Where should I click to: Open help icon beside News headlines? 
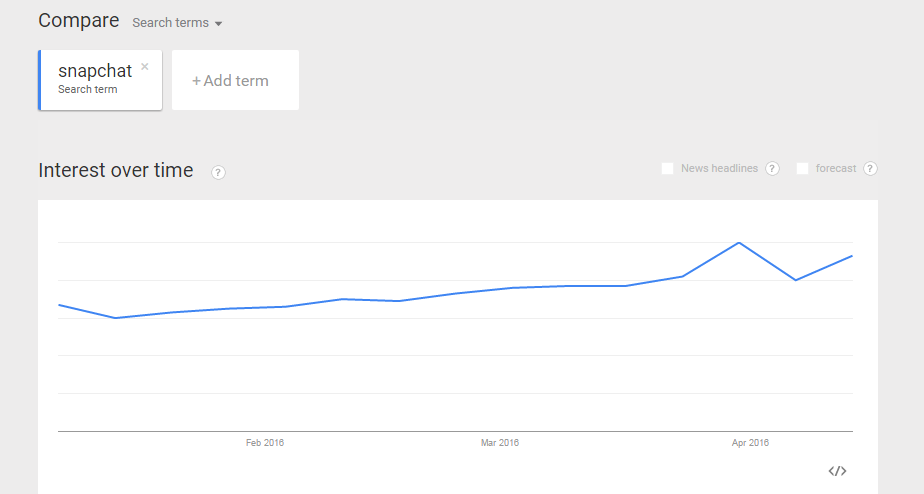point(772,169)
